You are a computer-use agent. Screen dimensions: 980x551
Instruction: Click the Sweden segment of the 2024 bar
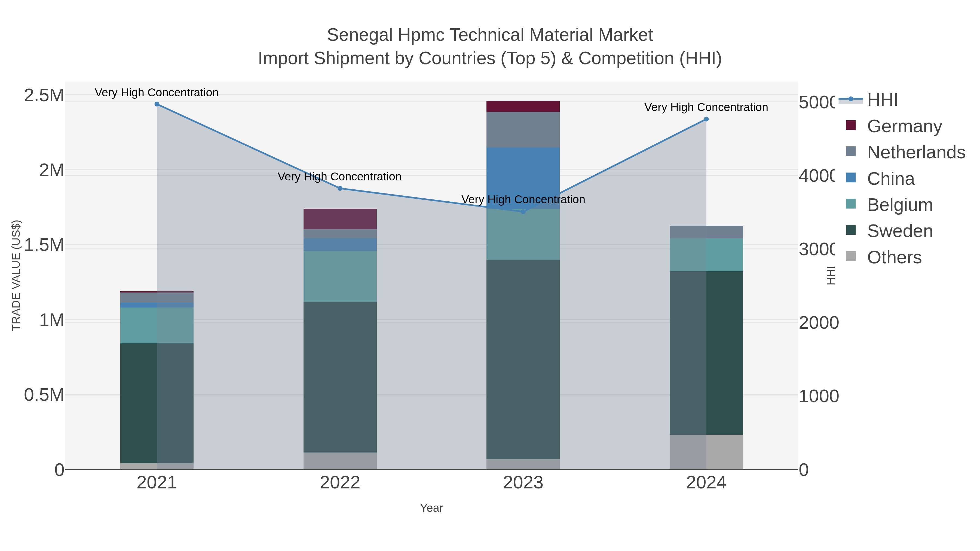click(x=706, y=353)
